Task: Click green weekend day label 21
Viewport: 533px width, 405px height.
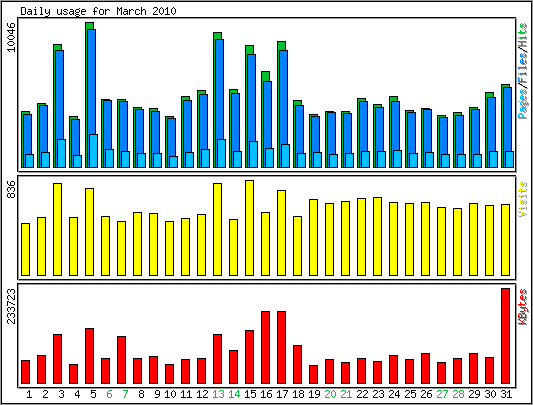Action: tap(346, 394)
